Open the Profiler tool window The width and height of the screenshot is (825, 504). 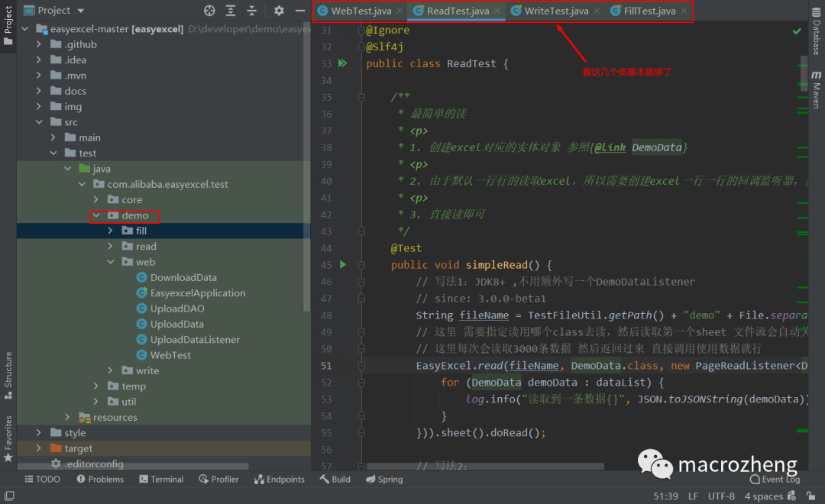[218, 480]
